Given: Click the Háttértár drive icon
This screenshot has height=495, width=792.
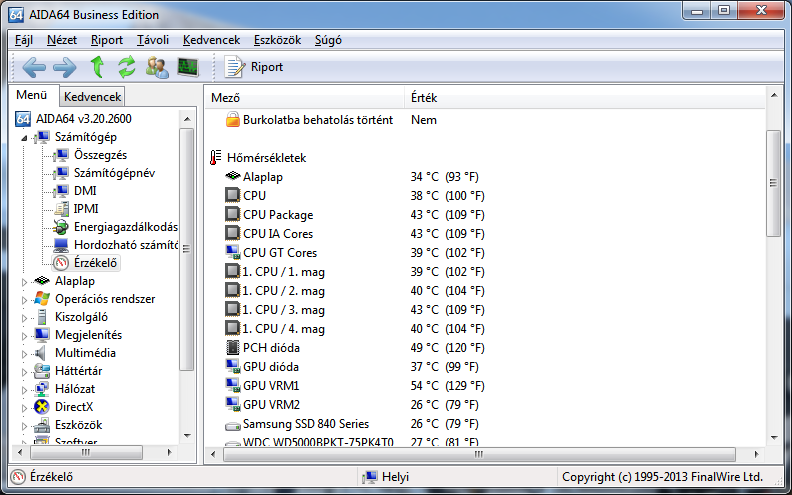Looking at the screenshot, I should pos(41,371).
